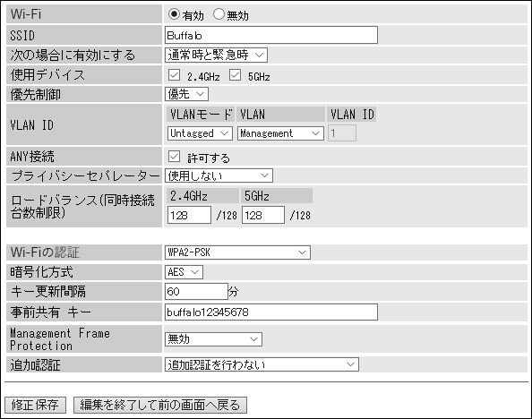Toggle the 2.4GHz device checkbox
Image resolution: width=532 pixels, height=419 pixels.
coord(174,75)
